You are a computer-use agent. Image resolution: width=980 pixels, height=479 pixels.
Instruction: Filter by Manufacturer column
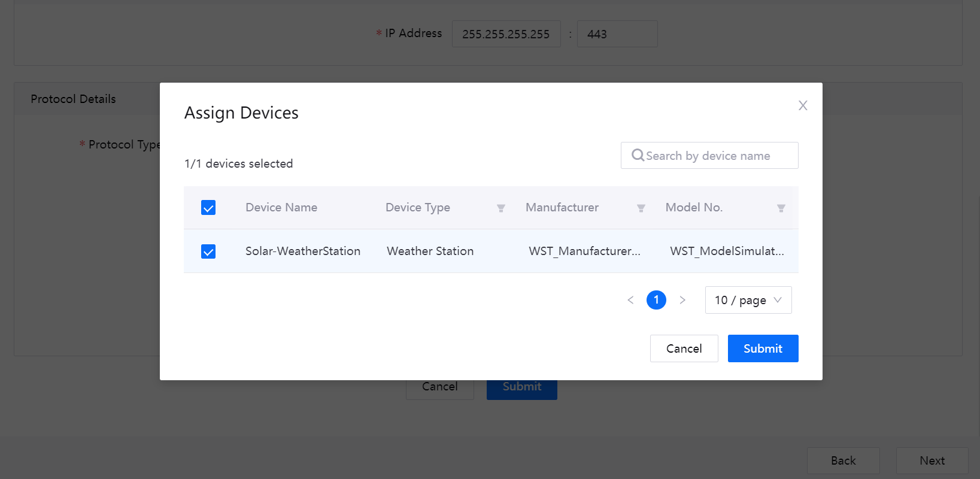(641, 208)
